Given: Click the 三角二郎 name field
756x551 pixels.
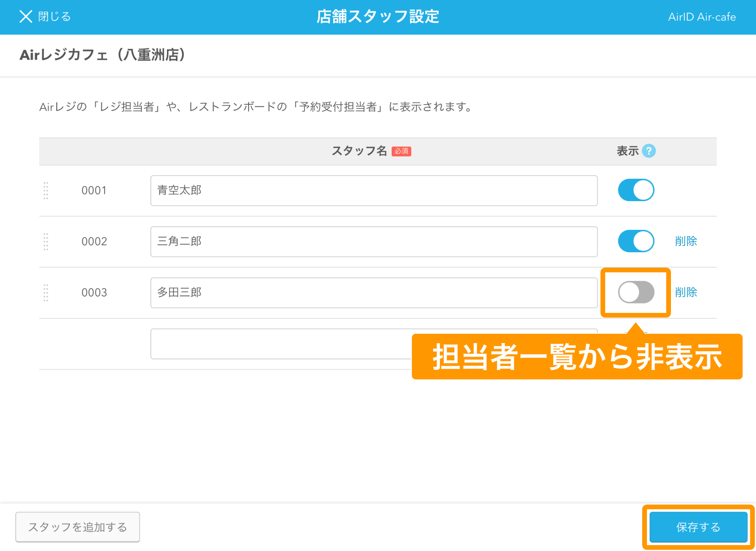Looking at the screenshot, I should coord(374,242).
